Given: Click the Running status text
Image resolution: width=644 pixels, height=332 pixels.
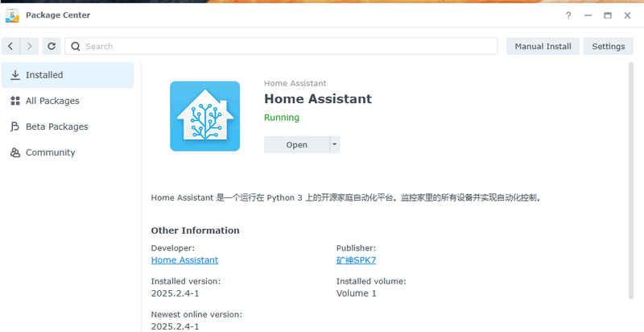Looking at the screenshot, I should point(281,118).
